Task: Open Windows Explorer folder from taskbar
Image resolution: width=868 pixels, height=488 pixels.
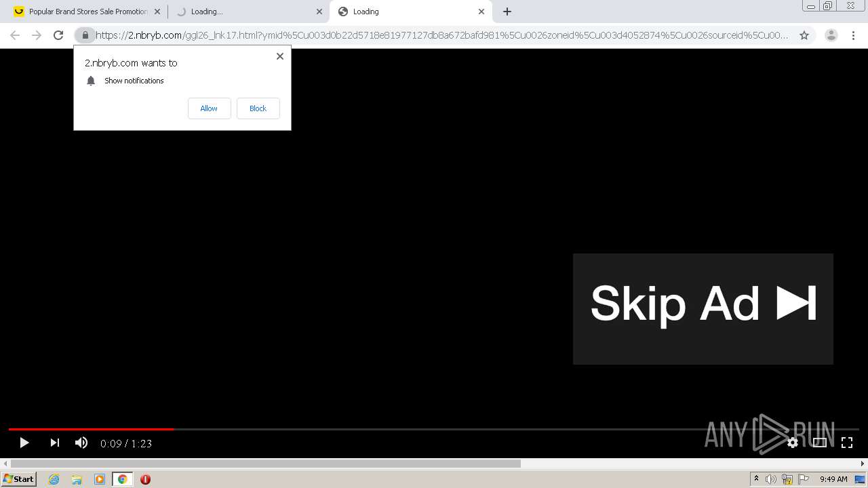Action: tap(77, 479)
